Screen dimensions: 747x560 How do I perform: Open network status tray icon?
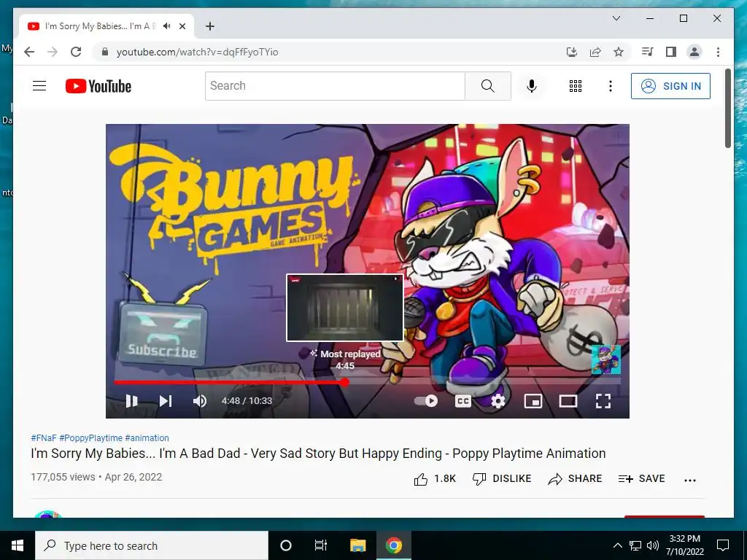(x=635, y=545)
